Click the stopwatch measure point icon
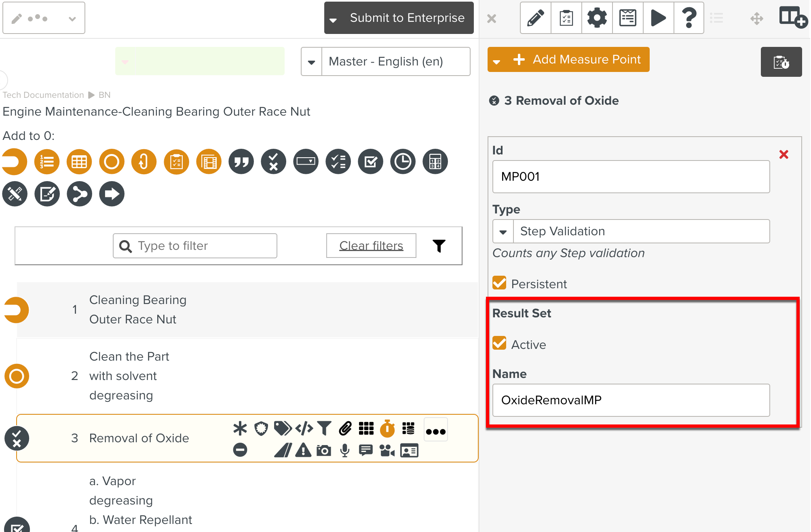811x532 pixels. click(387, 429)
